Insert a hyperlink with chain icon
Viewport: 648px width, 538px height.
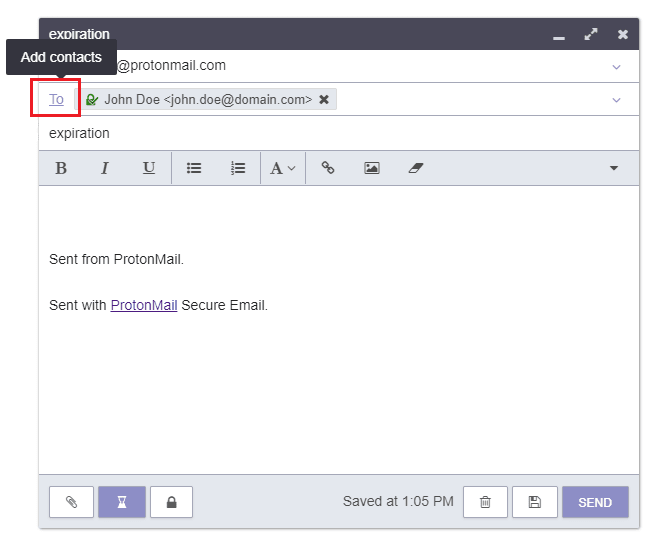coord(328,168)
